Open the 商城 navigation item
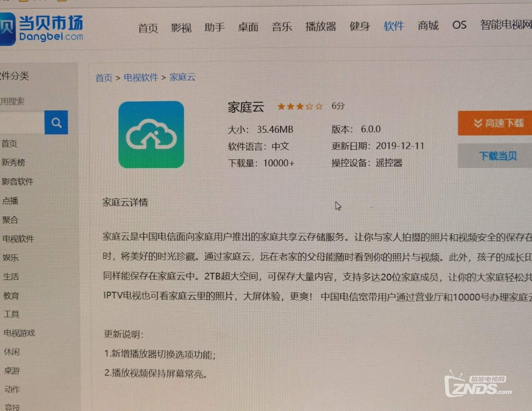The image size is (532, 411). click(x=428, y=26)
